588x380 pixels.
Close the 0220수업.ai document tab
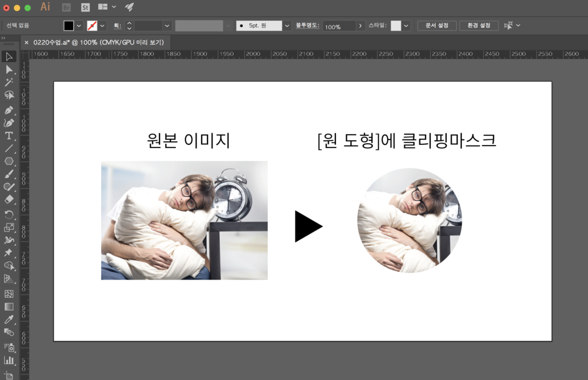(26, 43)
